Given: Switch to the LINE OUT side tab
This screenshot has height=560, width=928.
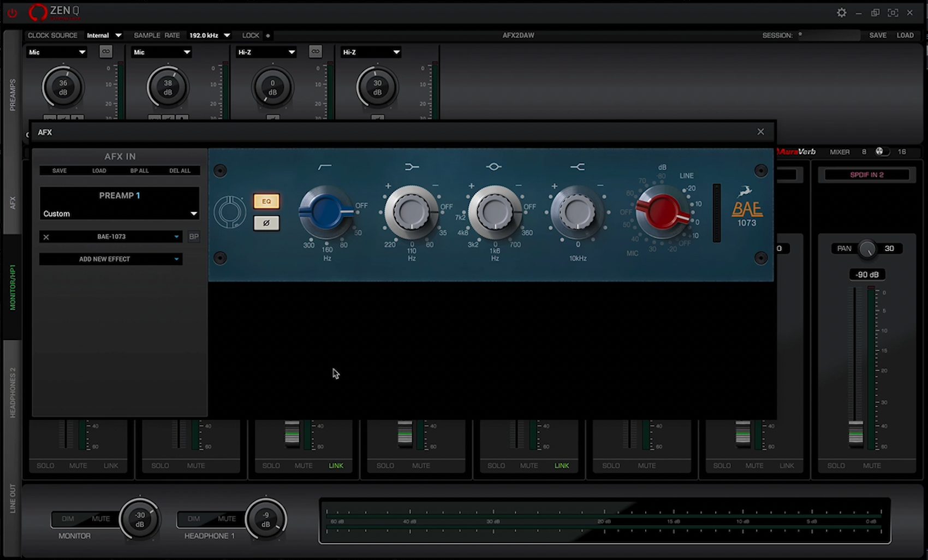Looking at the screenshot, I should 13,499.
